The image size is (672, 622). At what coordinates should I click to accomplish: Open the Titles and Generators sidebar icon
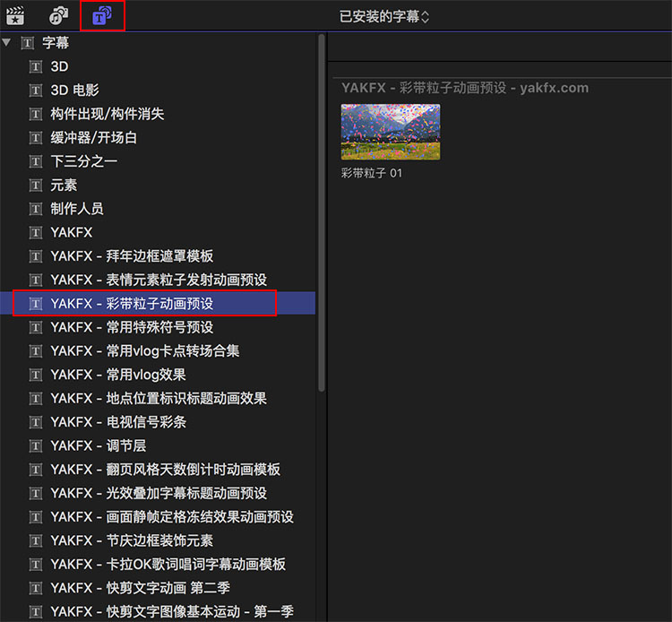point(102,15)
